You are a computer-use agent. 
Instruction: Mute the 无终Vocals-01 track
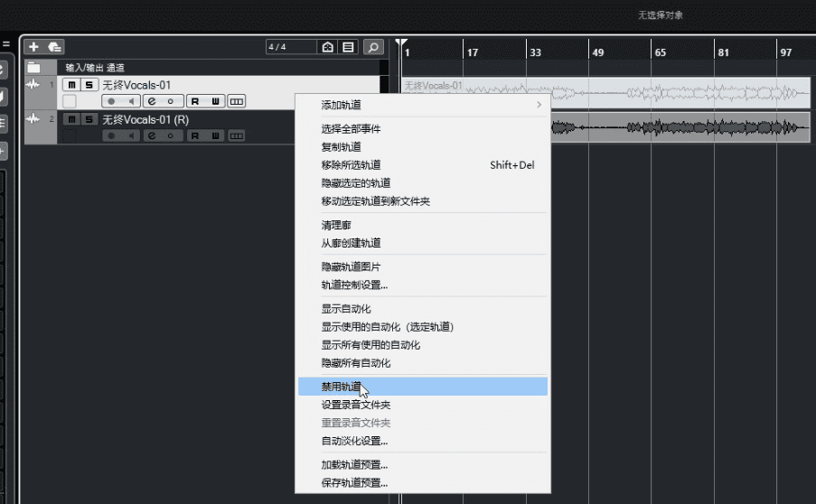point(70,85)
